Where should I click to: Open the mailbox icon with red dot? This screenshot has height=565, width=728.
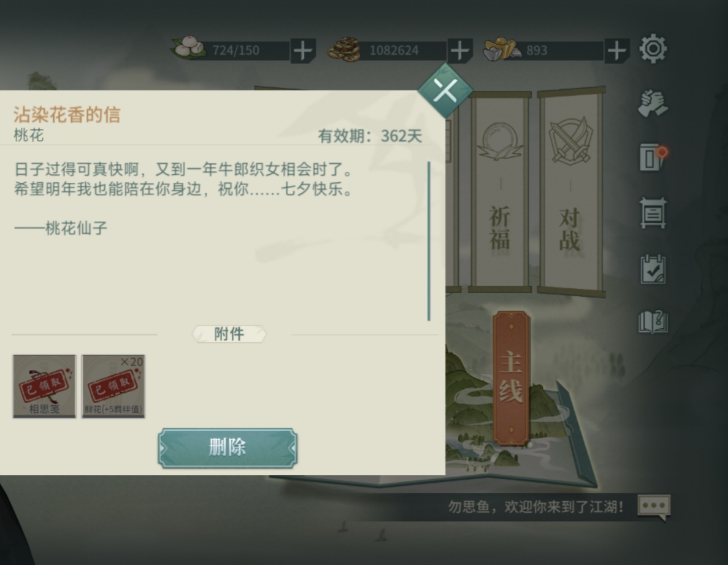click(x=653, y=158)
